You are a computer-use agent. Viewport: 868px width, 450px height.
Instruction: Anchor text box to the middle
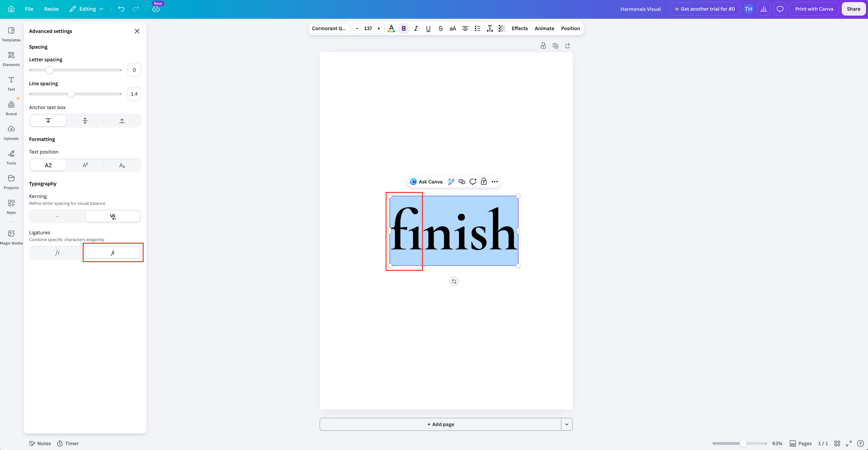pos(85,121)
